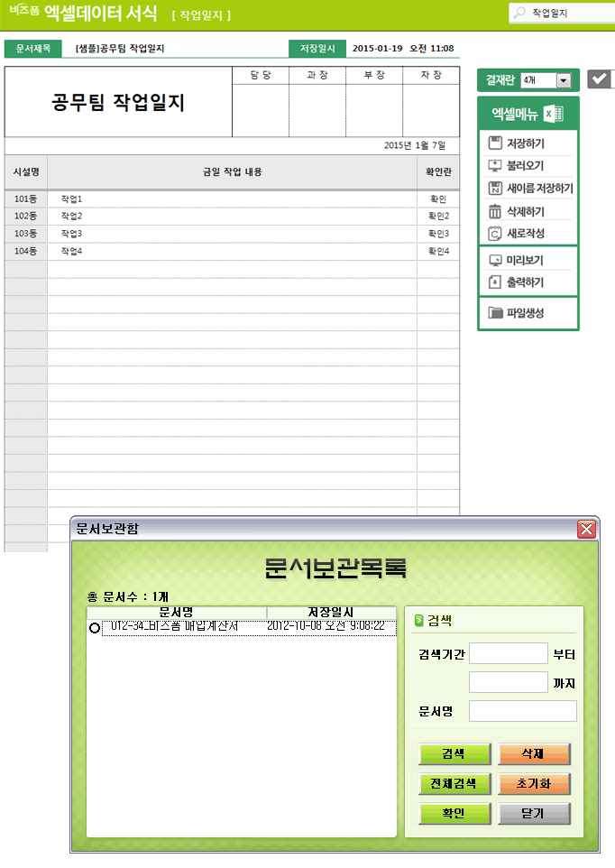
Task: Click the 104동 facility cell
Action: tap(25, 252)
